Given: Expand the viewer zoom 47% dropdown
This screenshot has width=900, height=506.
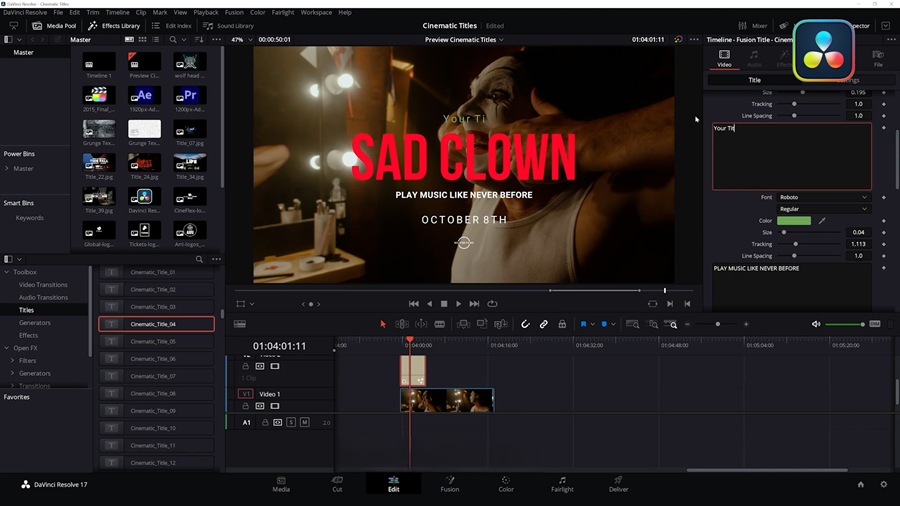Looking at the screenshot, I should 240,40.
